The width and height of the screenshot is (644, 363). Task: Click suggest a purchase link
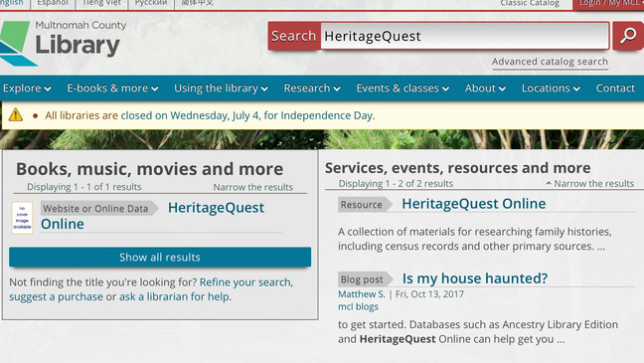tap(57, 296)
